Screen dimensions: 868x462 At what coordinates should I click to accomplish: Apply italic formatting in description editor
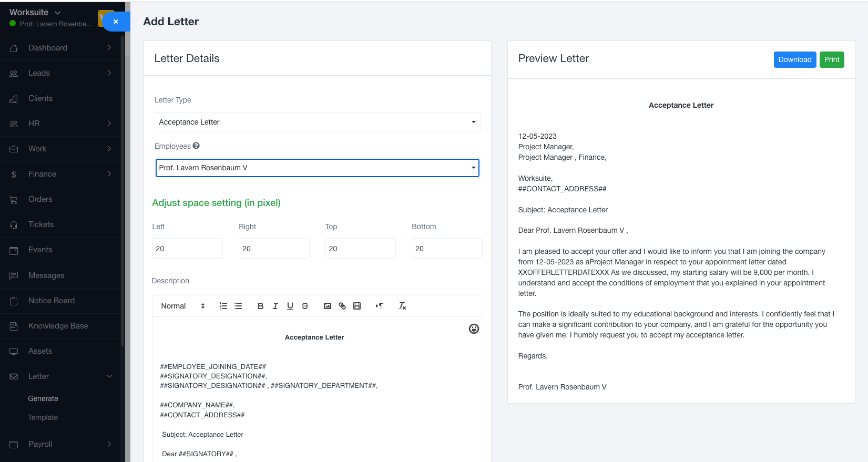tap(275, 306)
